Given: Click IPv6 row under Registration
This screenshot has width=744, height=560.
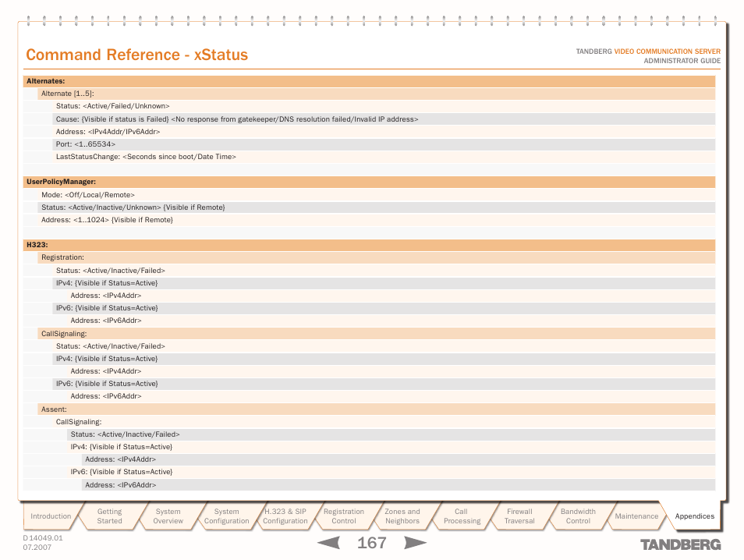Looking at the screenshot, I should [x=384, y=308].
